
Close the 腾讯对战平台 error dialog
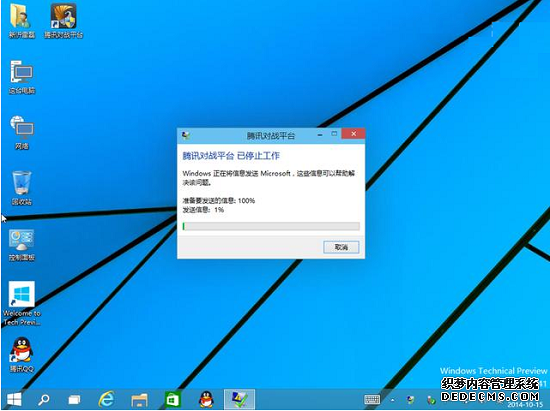point(353,134)
